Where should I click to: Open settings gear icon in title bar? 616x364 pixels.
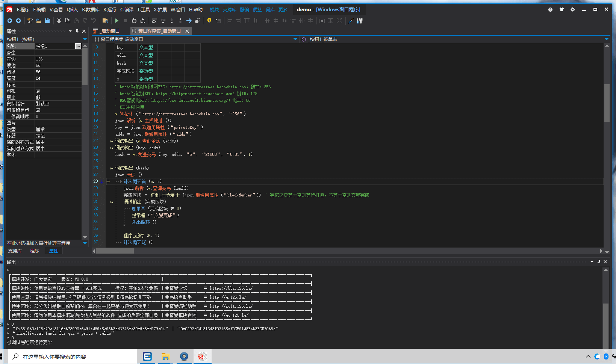pos(573,9)
